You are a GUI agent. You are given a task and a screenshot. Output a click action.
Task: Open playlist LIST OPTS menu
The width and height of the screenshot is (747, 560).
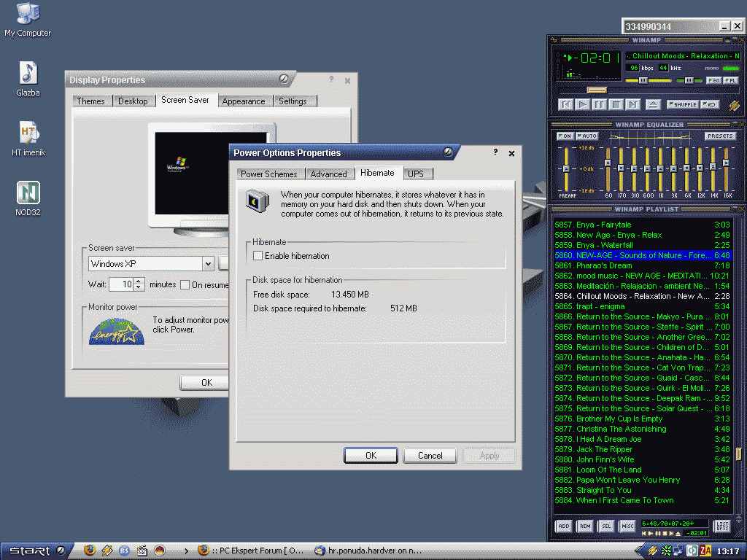[x=721, y=526]
